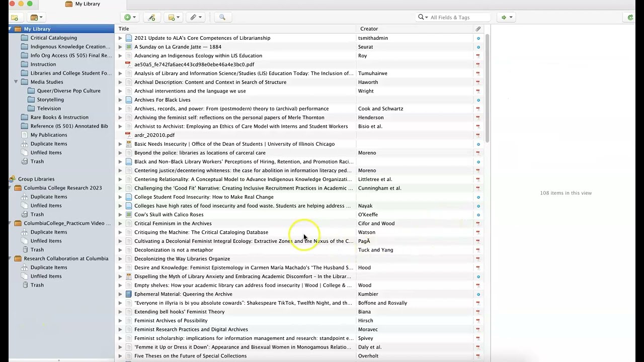The image size is (644, 362).
Task: Select 'Five Theses on the Future of Special Collections'
Action: click(x=190, y=356)
